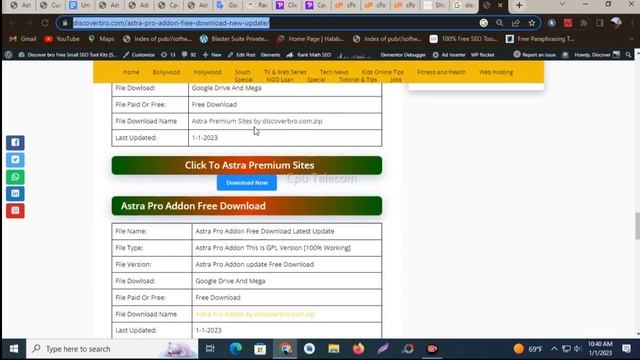Open Microsoft Edge from the taskbar
The width and height of the screenshot is (640, 360).
pos(236,349)
